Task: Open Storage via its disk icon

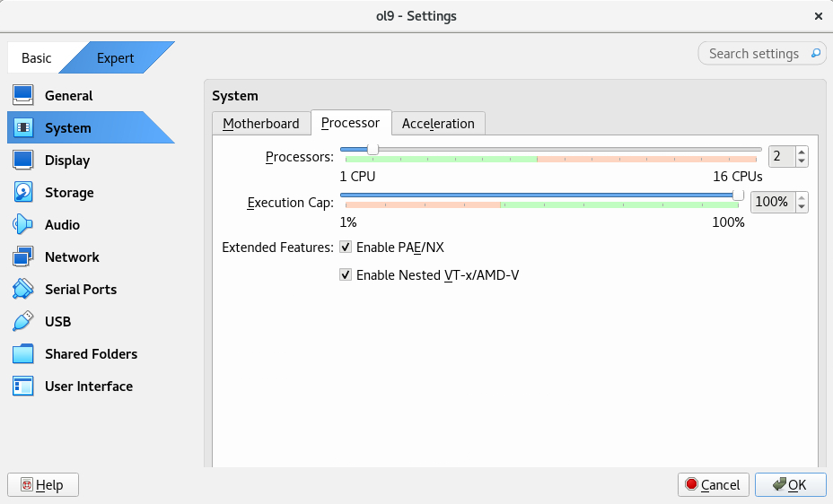Action: coord(23,192)
